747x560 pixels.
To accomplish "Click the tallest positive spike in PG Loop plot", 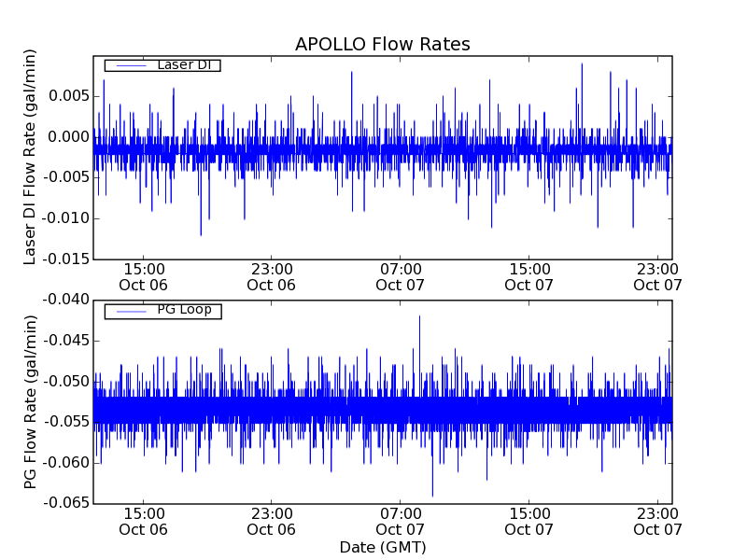I will (419, 319).
